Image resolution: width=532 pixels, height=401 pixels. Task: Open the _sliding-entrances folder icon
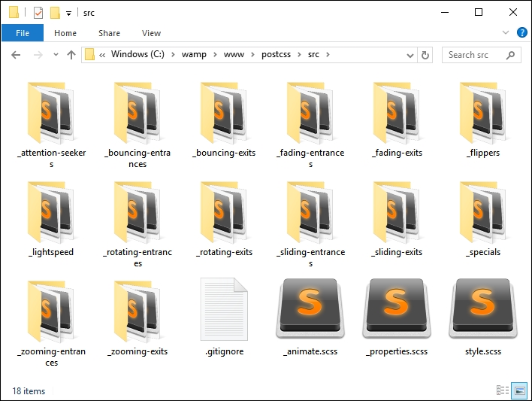(310, 212)
